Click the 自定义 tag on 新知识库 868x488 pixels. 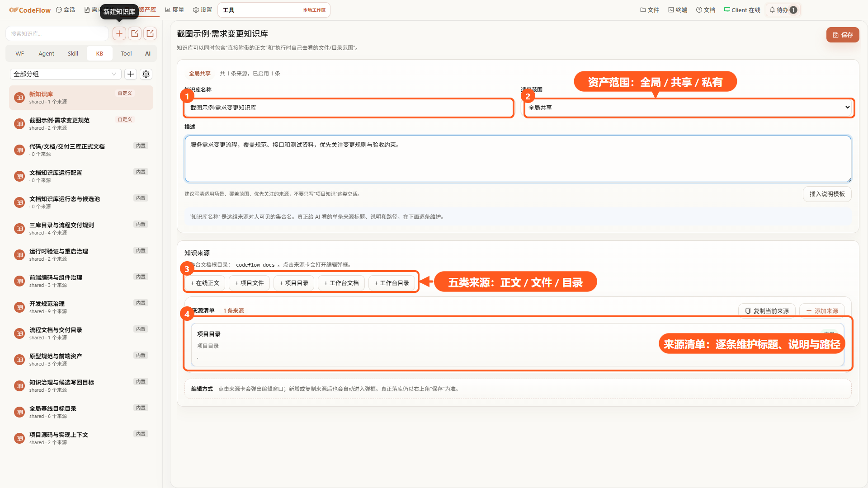[125, 93]
